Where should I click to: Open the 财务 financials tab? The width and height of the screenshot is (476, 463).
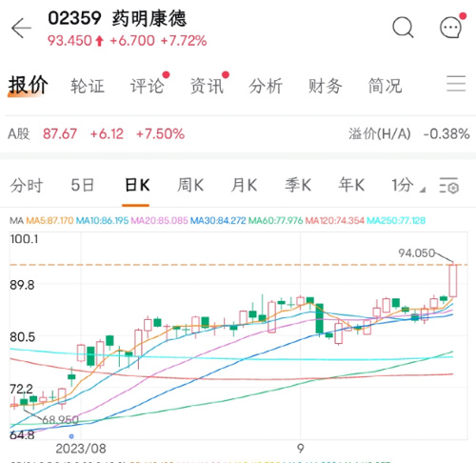[x=326, y=86]
